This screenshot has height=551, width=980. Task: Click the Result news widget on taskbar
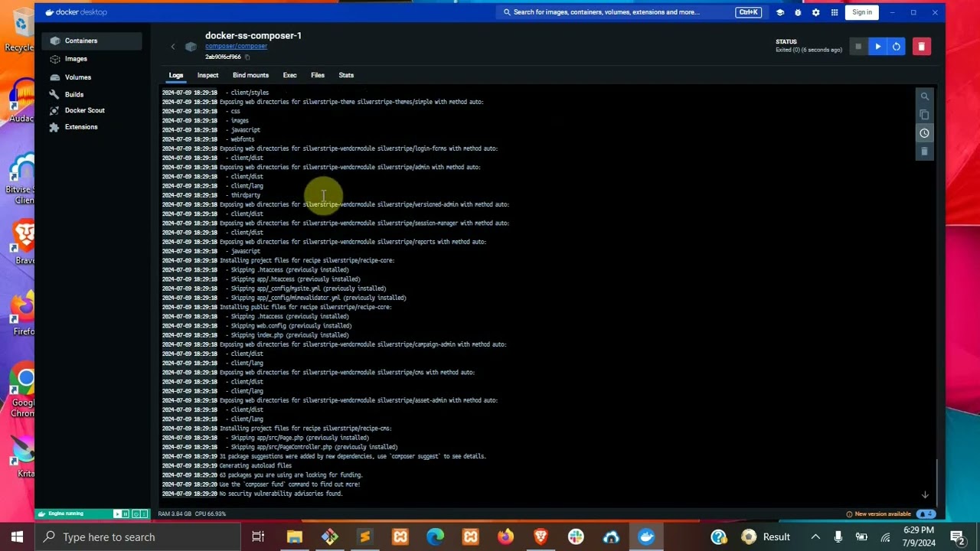766,537
